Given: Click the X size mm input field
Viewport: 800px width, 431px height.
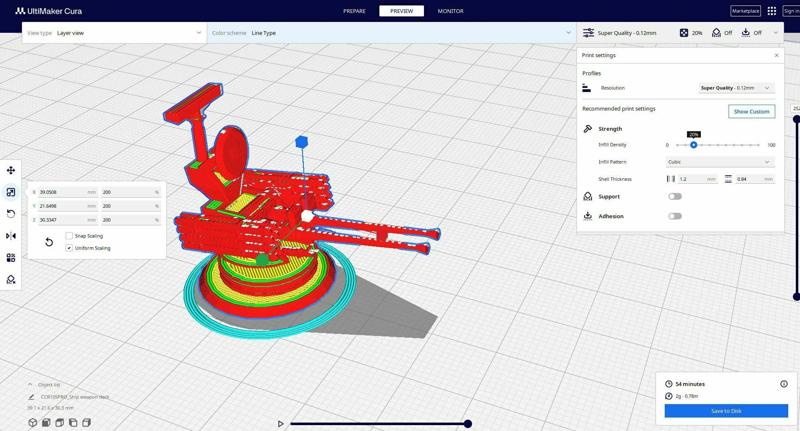Looking at the screenshot, I should click(x=68, y=192).
